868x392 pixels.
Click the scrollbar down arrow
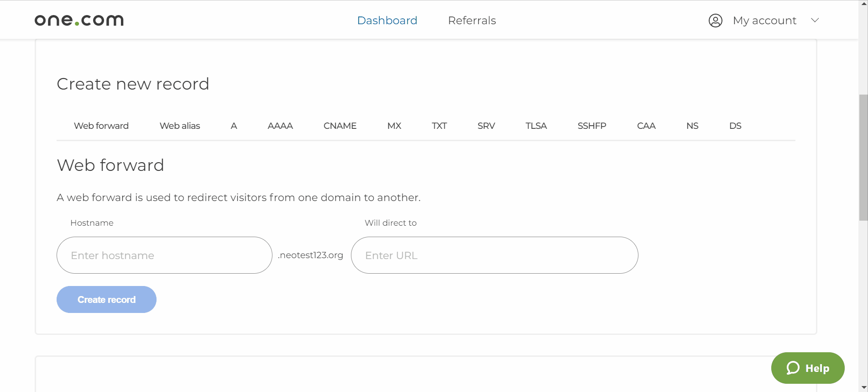(863, 387)
